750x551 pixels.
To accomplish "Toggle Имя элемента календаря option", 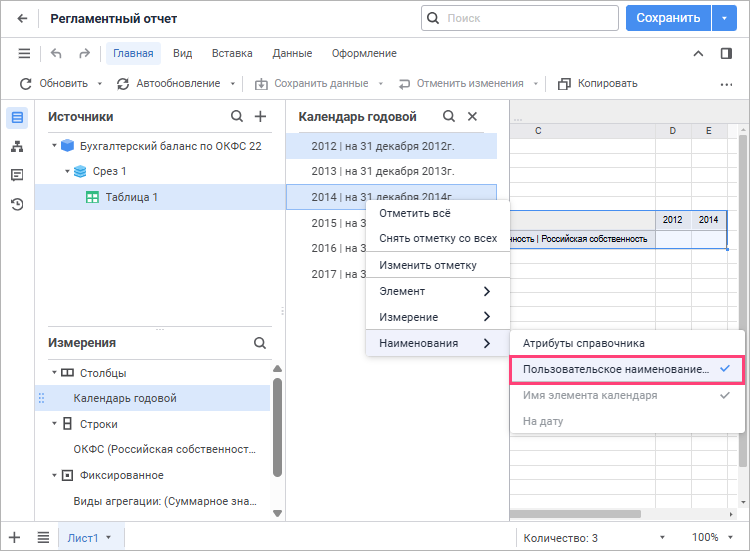I will (x=627, y=395).
